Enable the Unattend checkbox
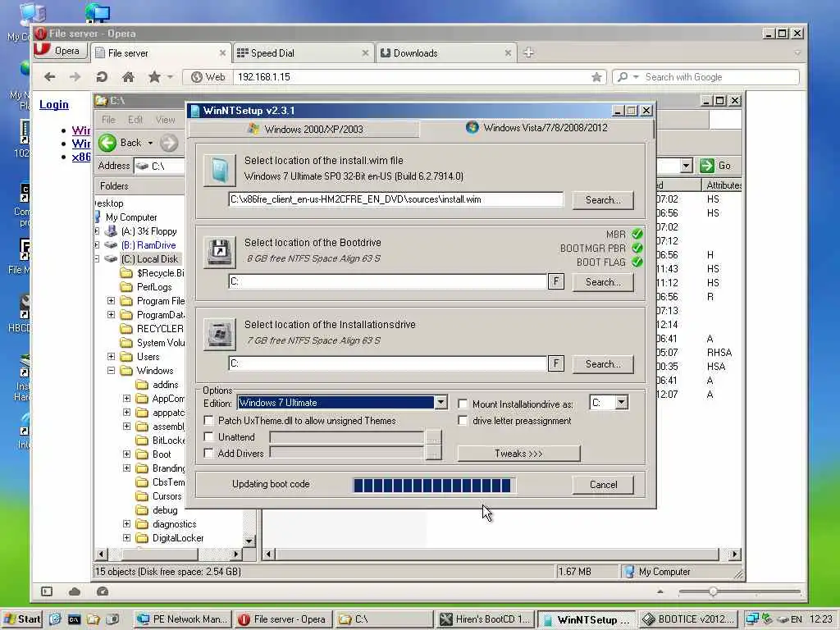Viewport: 840px width, 630px height. click(208, 437)
